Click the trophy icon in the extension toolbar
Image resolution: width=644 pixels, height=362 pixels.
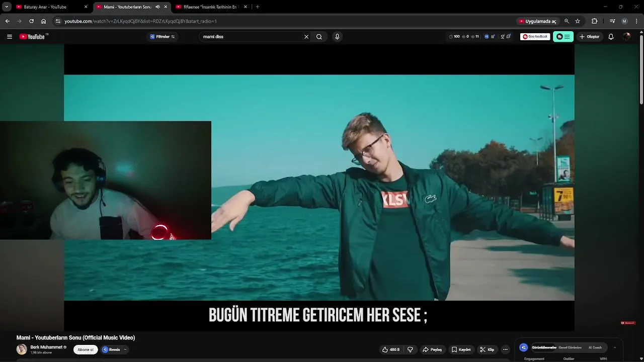tap(502, 37)
